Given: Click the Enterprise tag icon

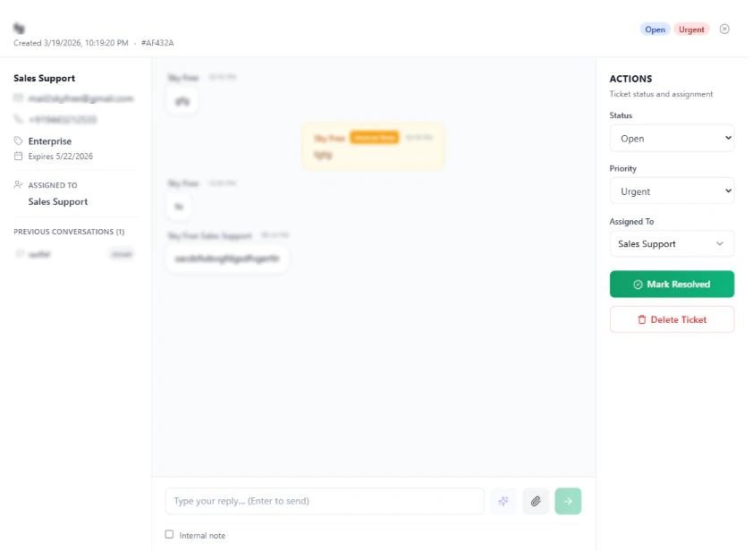Looking at the screenshot, I should tap(18, 140).
